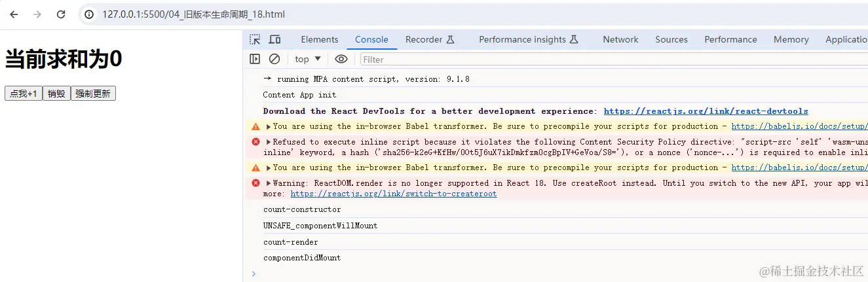This screenshot has height=282, width=868.
Task: Click the componentDidMount log line
Action: pyautogui.click(x=302, y=258)
